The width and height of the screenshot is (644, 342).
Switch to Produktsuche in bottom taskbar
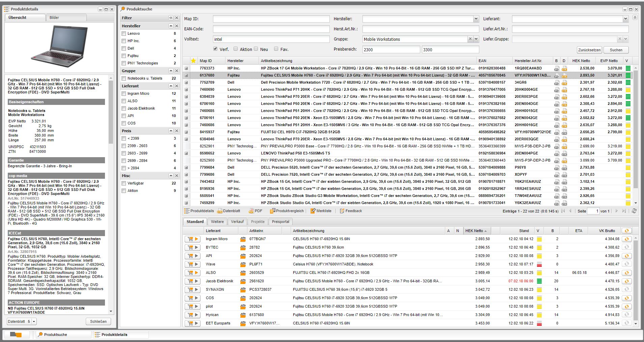(63, 335)
